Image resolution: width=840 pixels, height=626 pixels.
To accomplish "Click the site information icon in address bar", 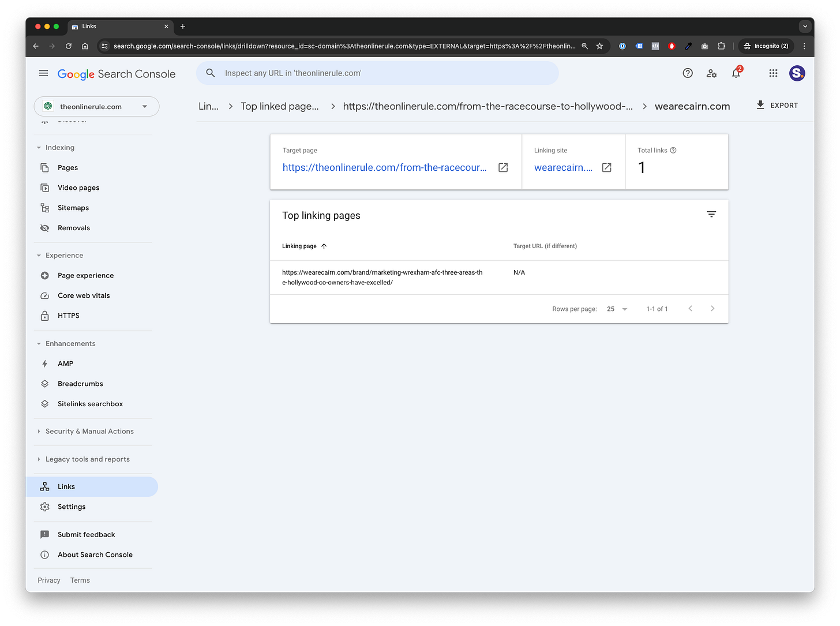I will (104, 46).
